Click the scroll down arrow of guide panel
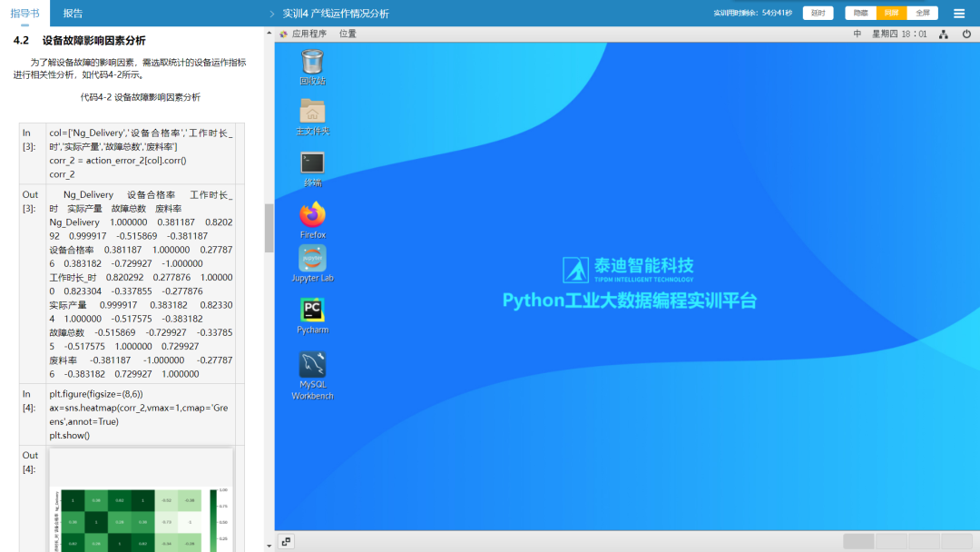This screenshot has height=552, width=980. pos(269,546)
